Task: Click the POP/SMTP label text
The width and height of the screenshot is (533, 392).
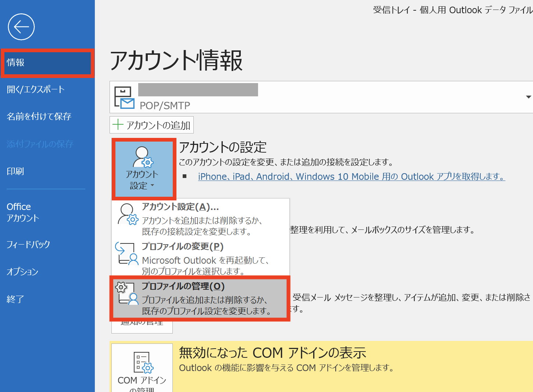Action: coord(165,106)
